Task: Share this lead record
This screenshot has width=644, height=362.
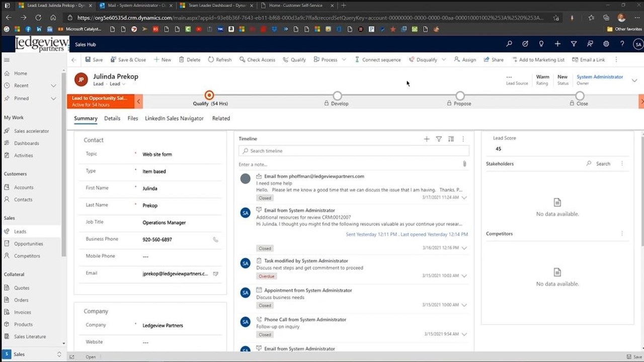Action: [x=494, y=59]
